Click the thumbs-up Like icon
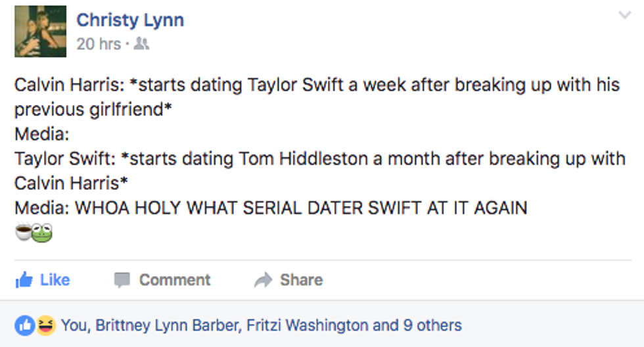 [24, 280]
